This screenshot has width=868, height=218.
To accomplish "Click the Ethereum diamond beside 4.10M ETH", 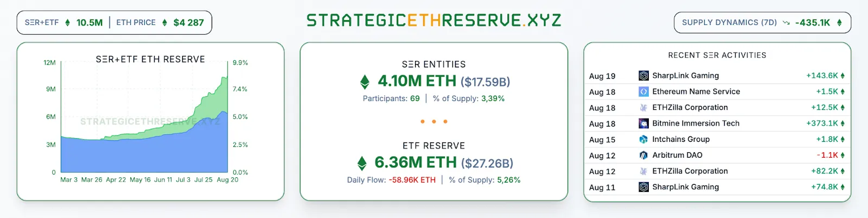I will 365,82.
